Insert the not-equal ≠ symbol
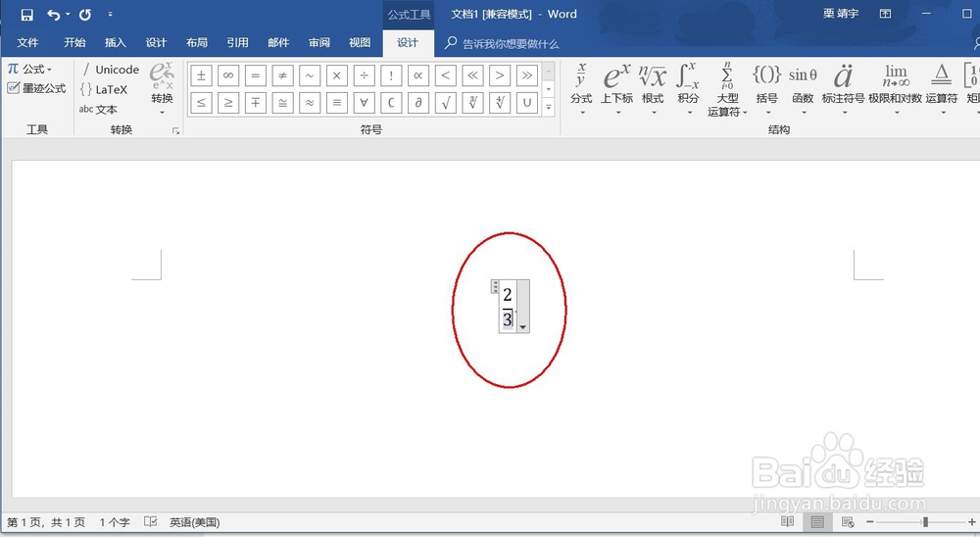 (282, 75)
